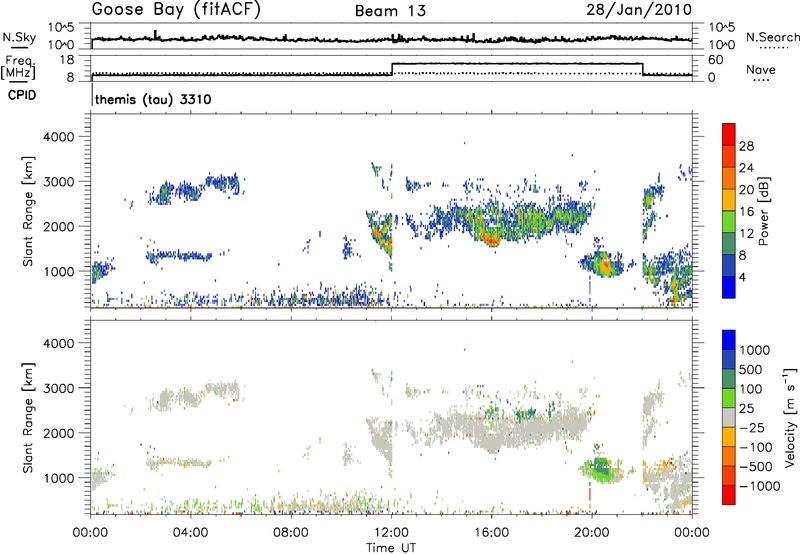Click the orange high-power patch near 16:00 UT

(491, 238)
